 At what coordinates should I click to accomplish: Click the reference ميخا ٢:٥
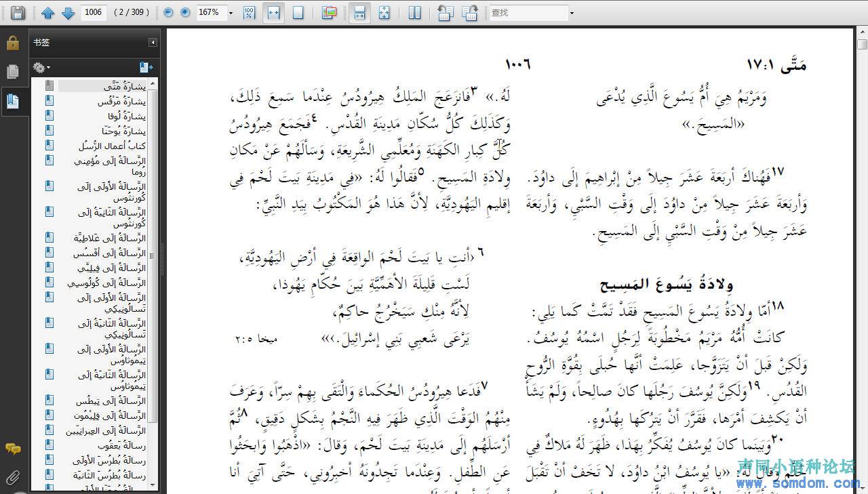pos(257,338)
